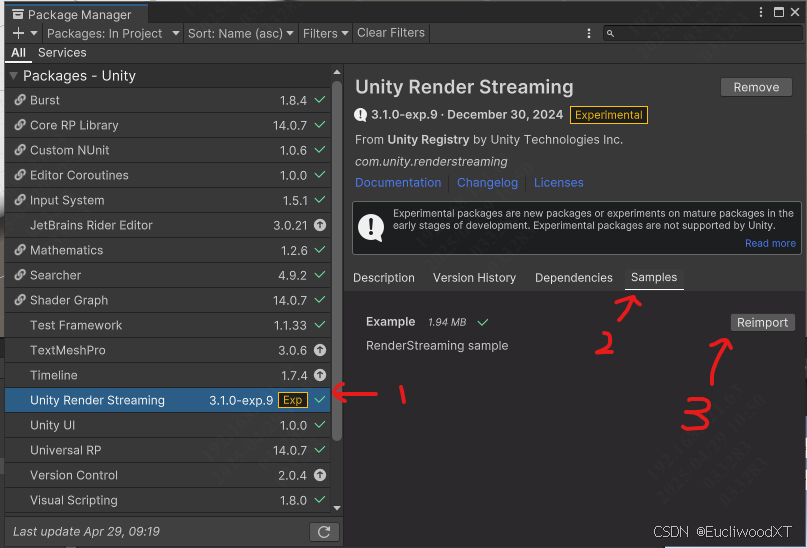Click the search magnifier icon

[x=610, y=33]
